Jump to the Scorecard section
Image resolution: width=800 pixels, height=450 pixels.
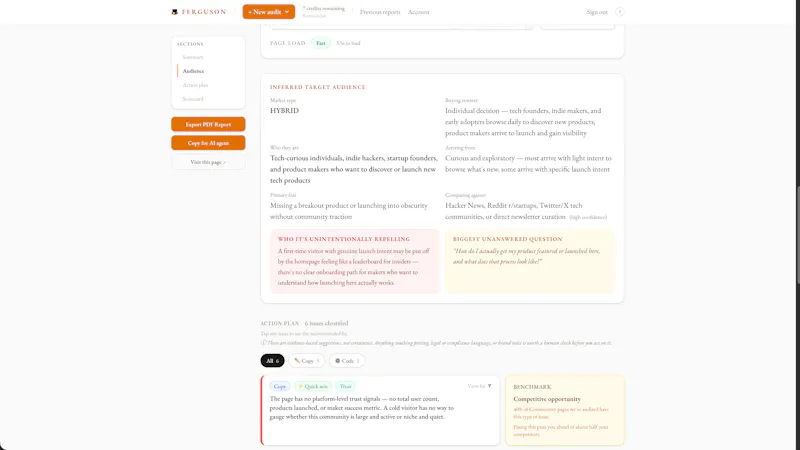coord(193,99)
